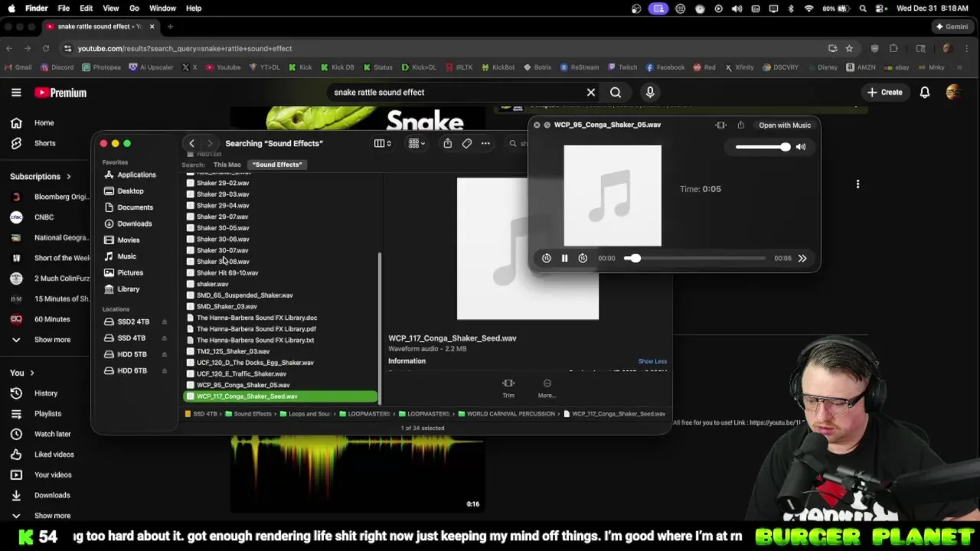Click the Quick Look speaker volume icon
Image resolution: width=980 pixels, height=551 pixels.
[x=801, y=147]
